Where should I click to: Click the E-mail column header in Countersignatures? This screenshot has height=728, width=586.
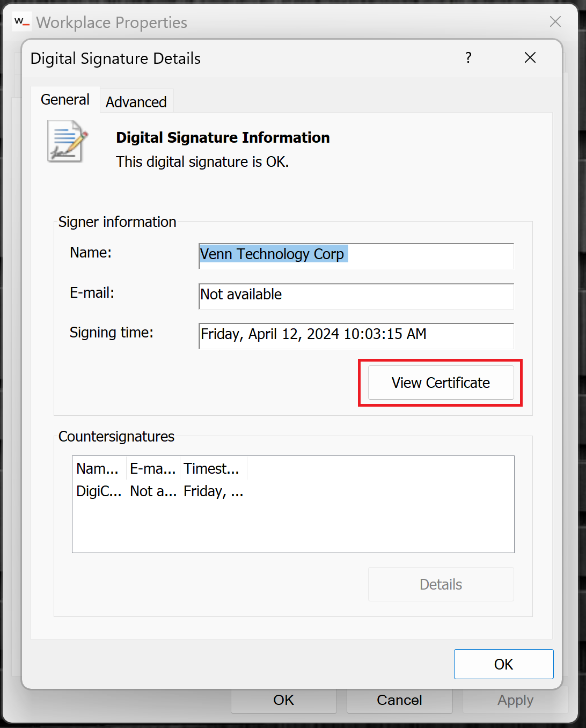coord(153,468)
